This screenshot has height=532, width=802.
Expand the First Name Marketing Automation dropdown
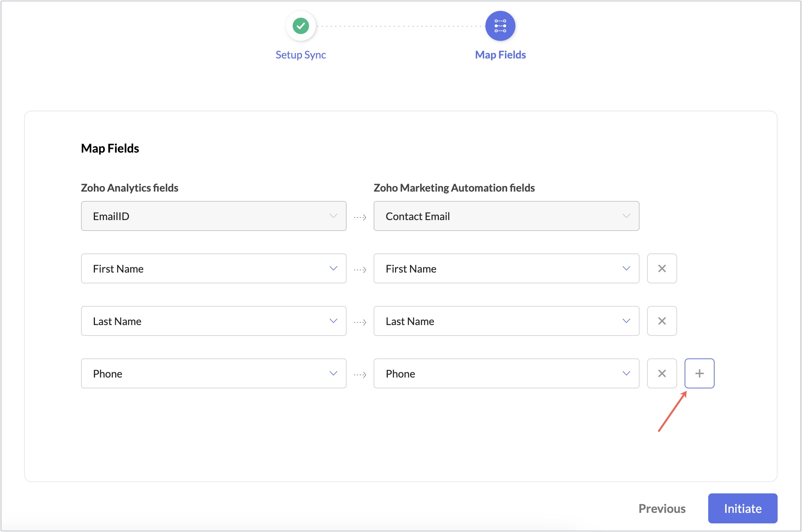coord(506,268)
